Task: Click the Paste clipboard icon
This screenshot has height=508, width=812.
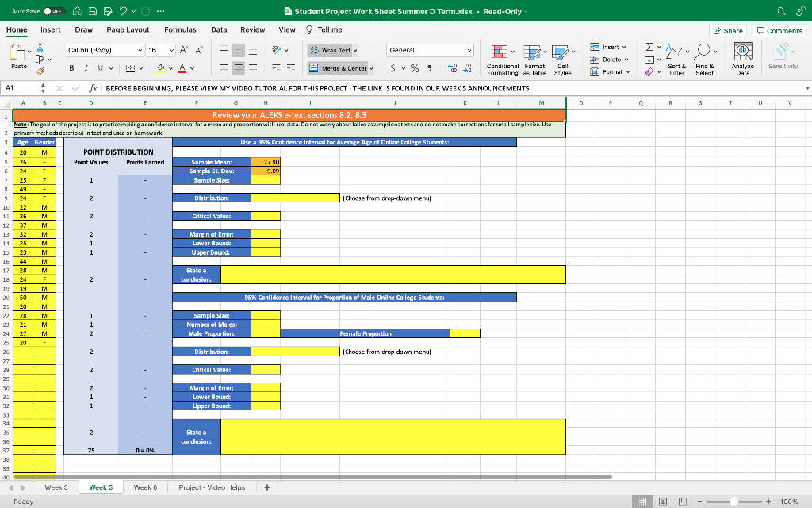Action: tap(17, 53)
